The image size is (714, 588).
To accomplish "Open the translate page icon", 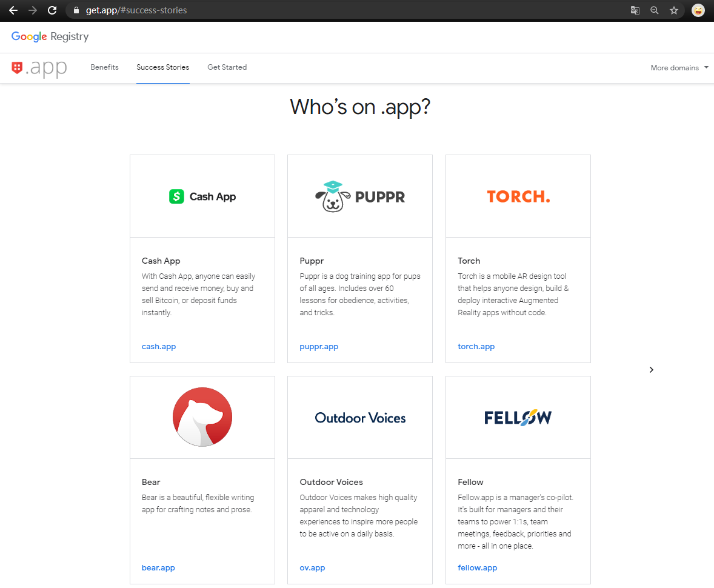I will coord(635,10).
